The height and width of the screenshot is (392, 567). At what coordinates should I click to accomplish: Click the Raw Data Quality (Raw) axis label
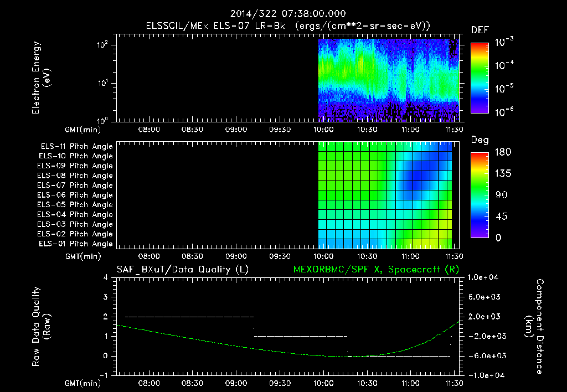pos(41,327)
